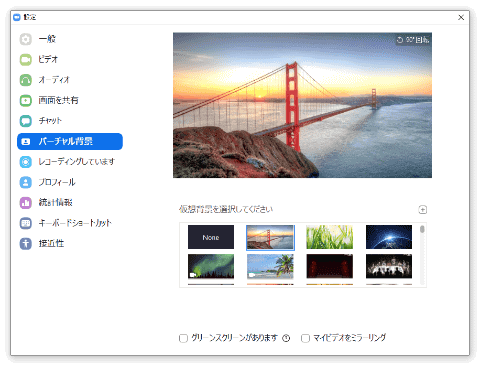The image size is (480, 366).
Task: Click the Chat (チャット) bubble icon
Action: pyautogui.click(x=26, y=121)
